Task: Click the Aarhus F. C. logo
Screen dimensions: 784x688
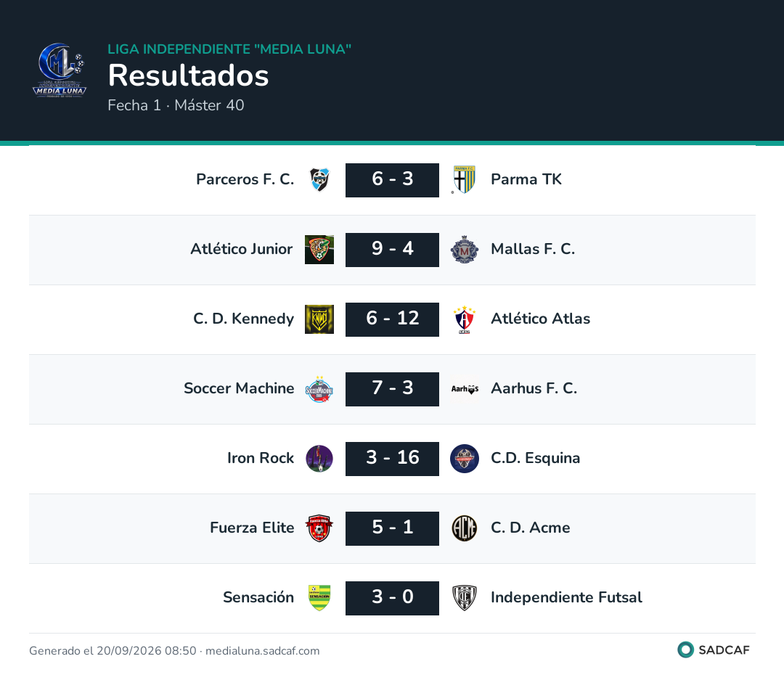Action: click(x=465, y=389)
